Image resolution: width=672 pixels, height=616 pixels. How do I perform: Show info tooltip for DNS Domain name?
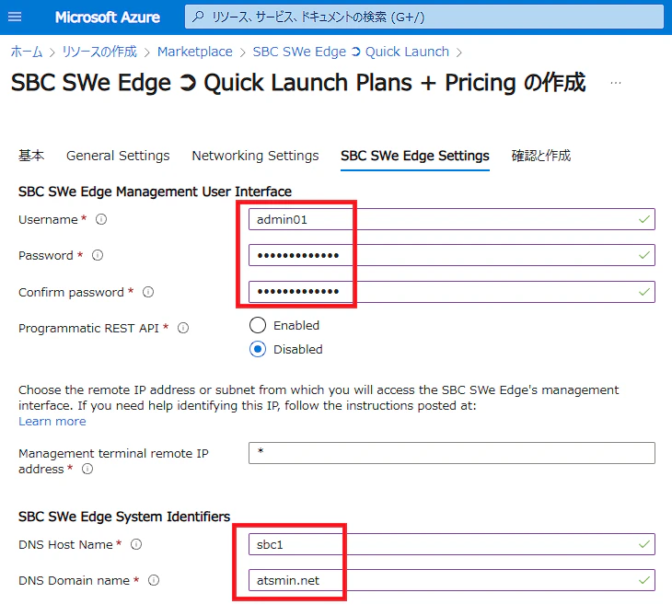pyautogui.click(x=154, y=580)
